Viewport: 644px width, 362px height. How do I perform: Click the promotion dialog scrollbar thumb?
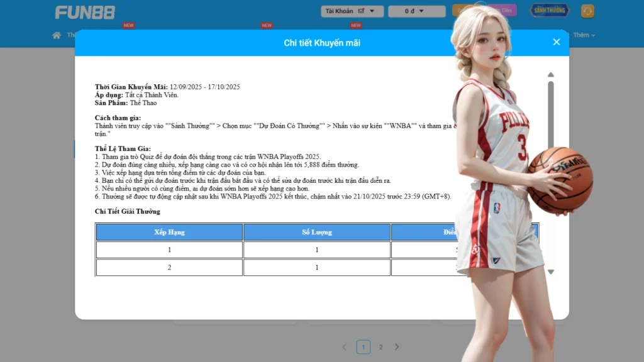[x=551, y=113]
